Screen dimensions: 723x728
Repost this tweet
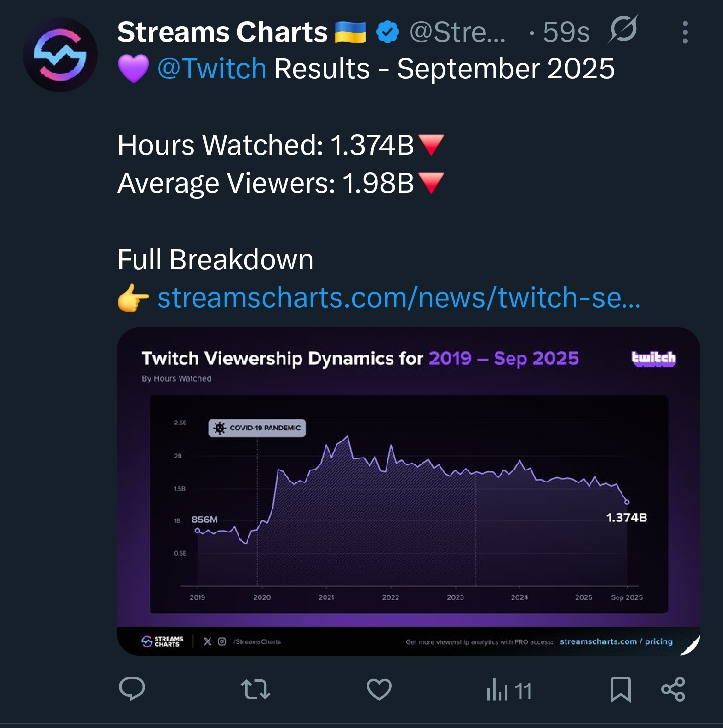click(256, 689)
